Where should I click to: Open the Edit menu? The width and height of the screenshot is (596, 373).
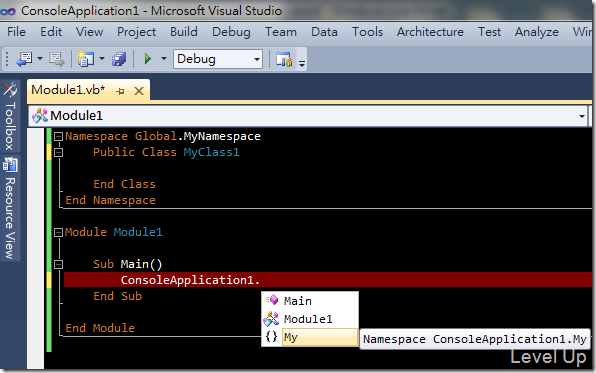click(x=51, y=32)
